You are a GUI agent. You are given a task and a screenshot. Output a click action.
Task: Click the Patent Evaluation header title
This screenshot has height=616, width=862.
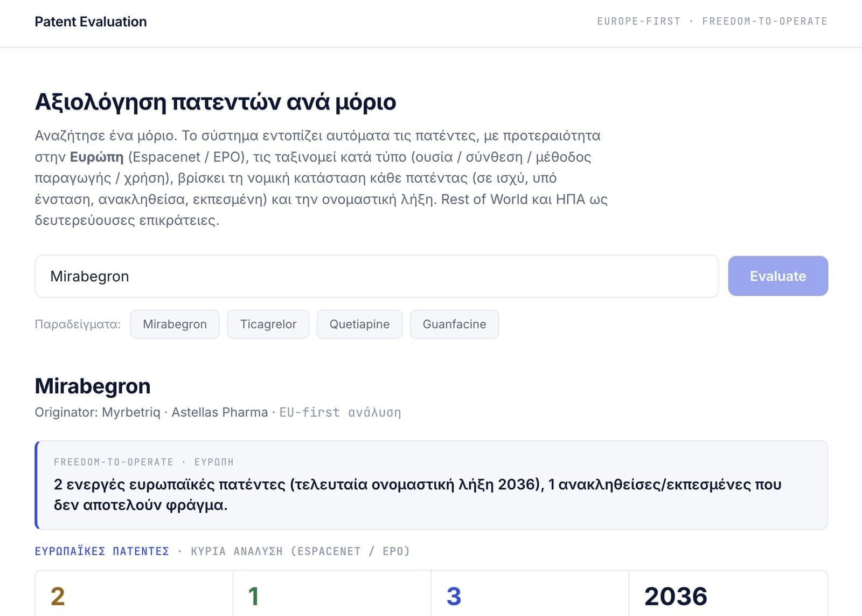pos(91,22)
